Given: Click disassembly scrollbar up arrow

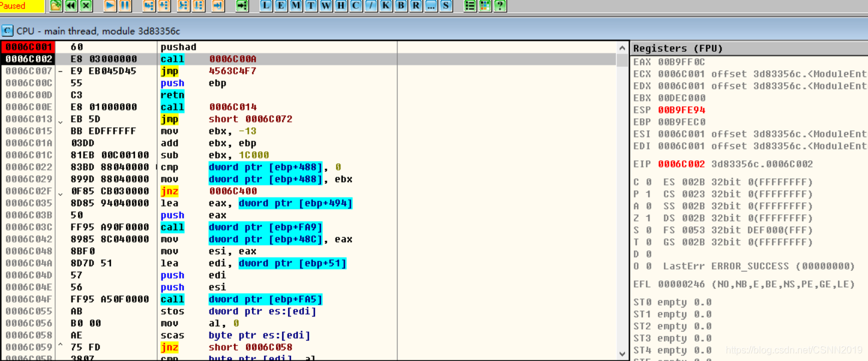Looking at the screenshot, I should click(x=622, y=47).
